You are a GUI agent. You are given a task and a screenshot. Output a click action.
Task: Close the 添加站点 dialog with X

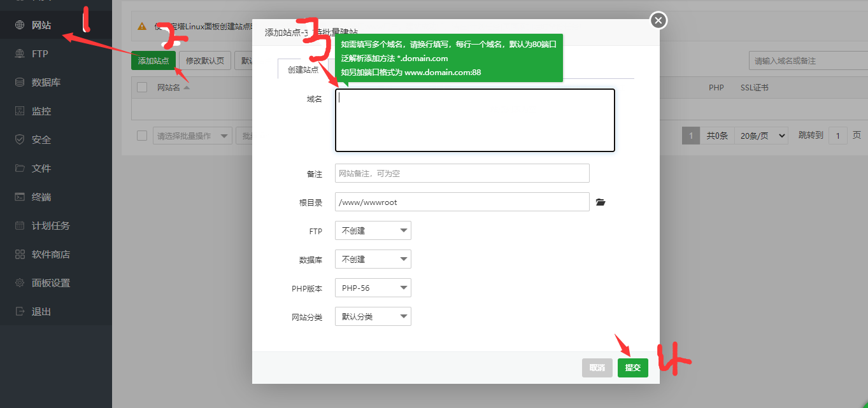pyautogui.click(x=658, y=20)
